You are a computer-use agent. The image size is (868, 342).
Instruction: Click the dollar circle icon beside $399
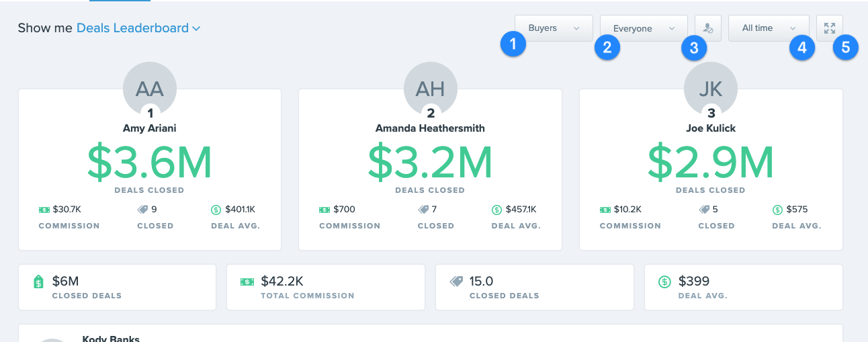coord(664,282)
